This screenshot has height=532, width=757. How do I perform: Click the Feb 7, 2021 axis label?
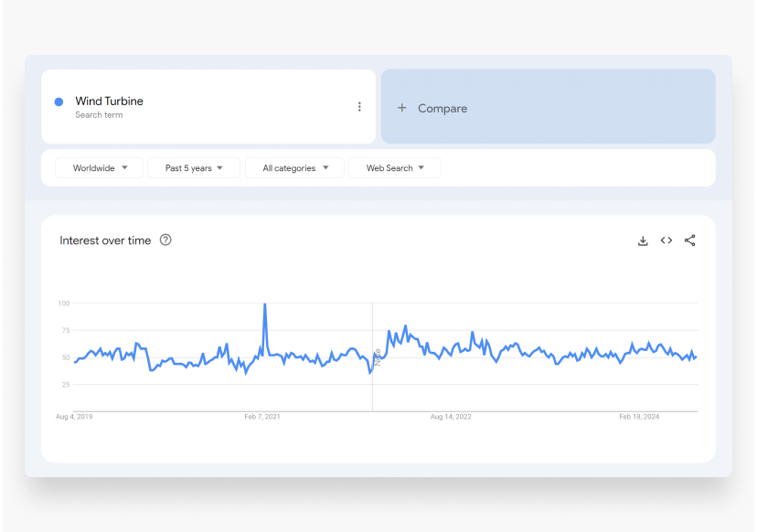[261, 417]
